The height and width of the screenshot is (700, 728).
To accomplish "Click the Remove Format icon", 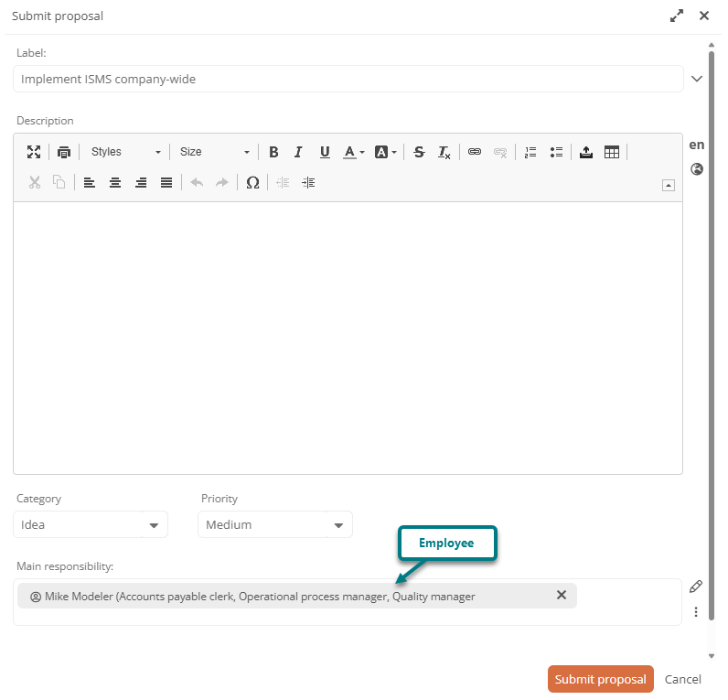I will [444, 152].
